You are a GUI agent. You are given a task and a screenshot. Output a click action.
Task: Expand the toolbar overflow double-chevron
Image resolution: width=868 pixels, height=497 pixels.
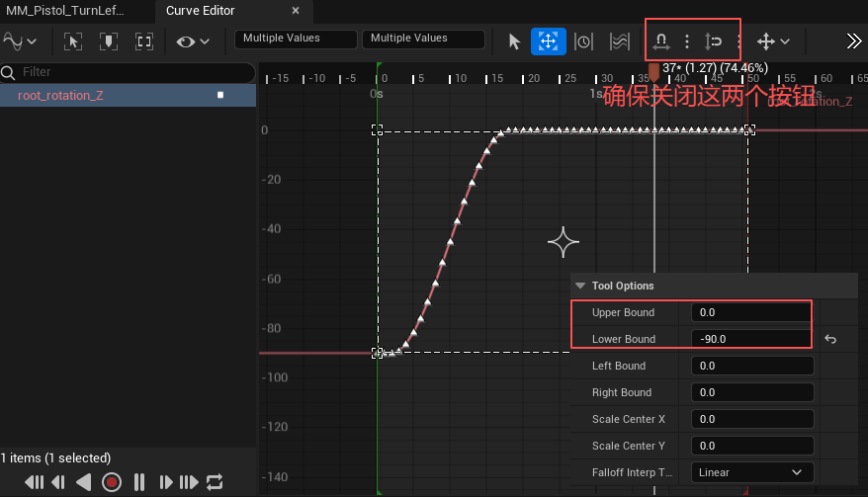853,41
